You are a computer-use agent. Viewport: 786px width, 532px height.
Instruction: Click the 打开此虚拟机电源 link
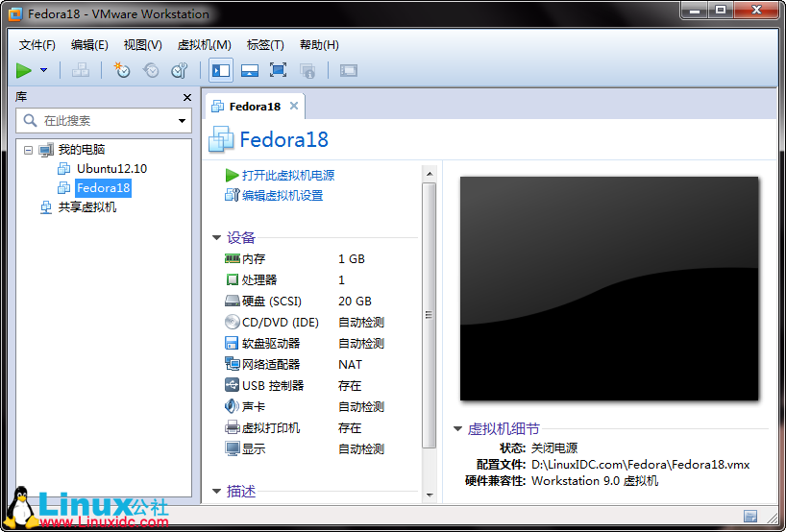pos(287,176)
